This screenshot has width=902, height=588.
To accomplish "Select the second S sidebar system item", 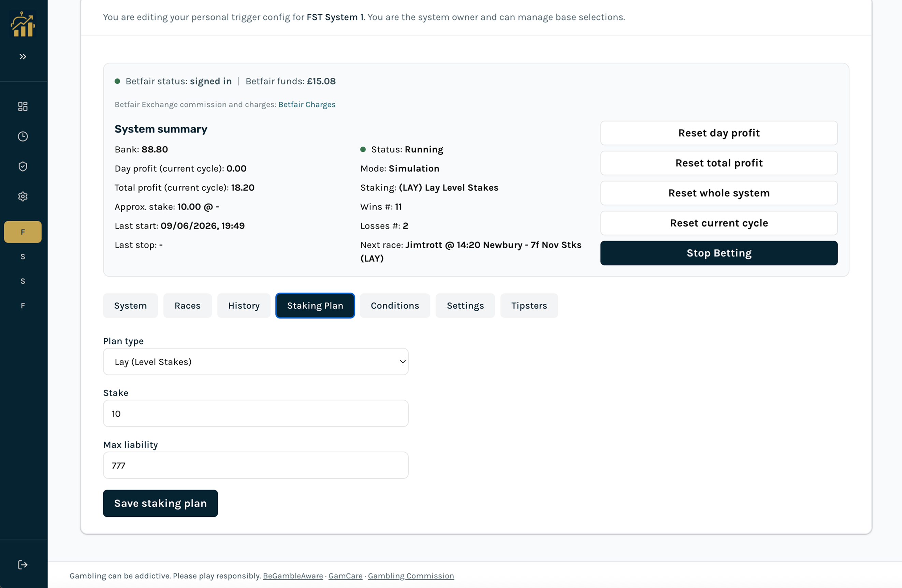I will point(23,281).
